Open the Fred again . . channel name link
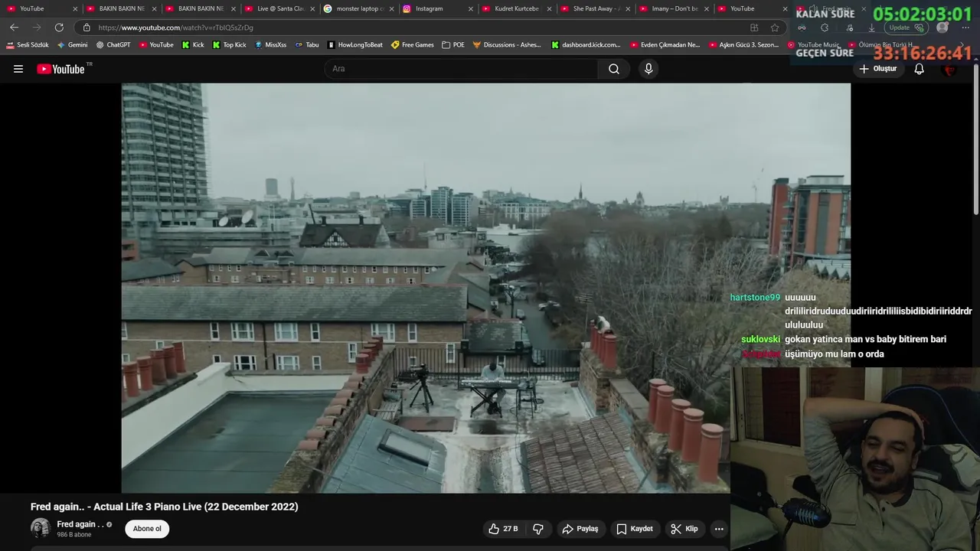Screen dimensions: 980x551 pyautogui.click(x=80, y=524)
